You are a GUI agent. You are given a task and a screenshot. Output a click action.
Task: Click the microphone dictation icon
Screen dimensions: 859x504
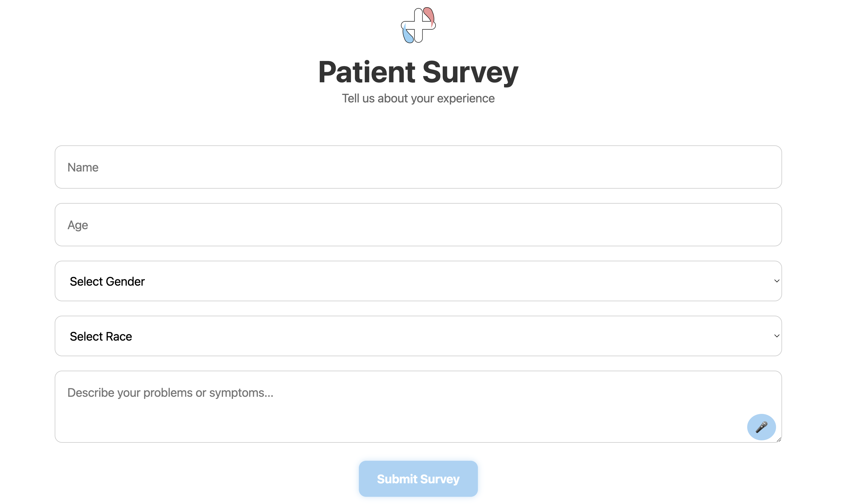tap(762, 427)
